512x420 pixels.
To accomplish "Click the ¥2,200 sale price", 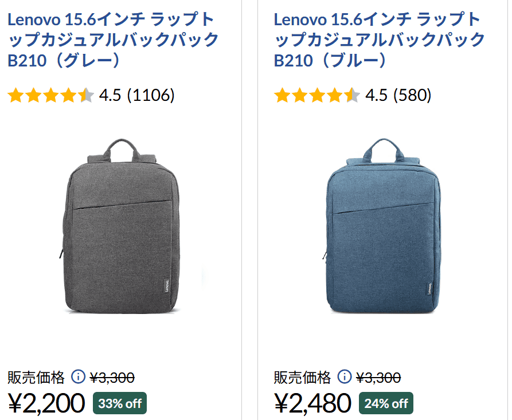I will click(46, 403).
